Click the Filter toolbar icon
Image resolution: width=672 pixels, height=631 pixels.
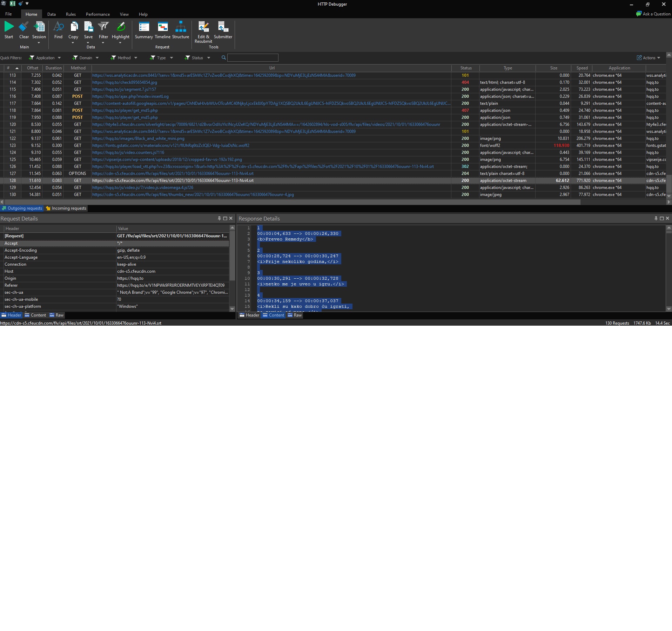(x=103, y=27)
